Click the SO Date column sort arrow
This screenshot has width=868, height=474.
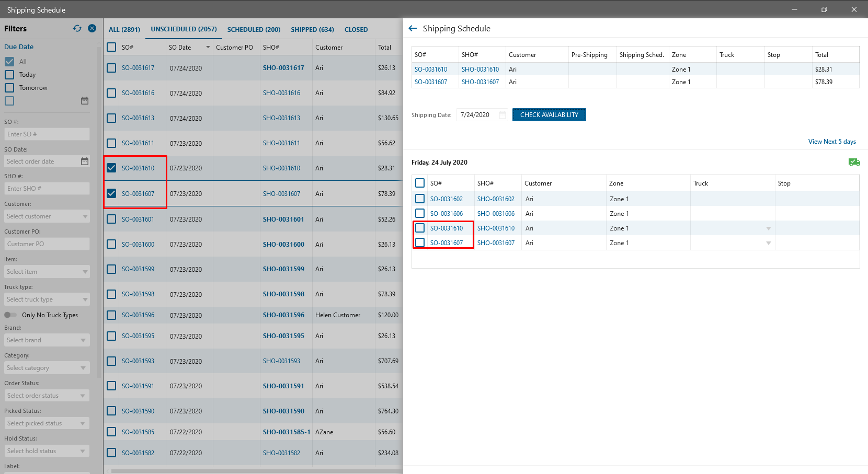coord(208,48)
